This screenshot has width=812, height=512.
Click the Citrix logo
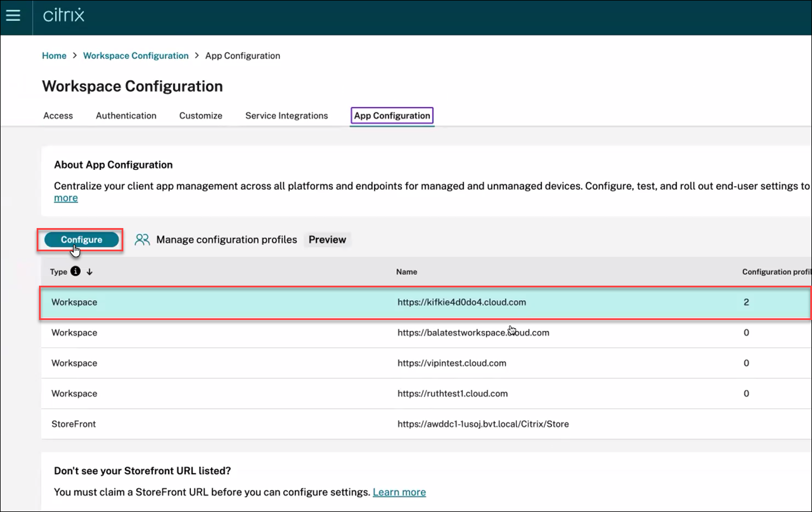pos(63,16)
